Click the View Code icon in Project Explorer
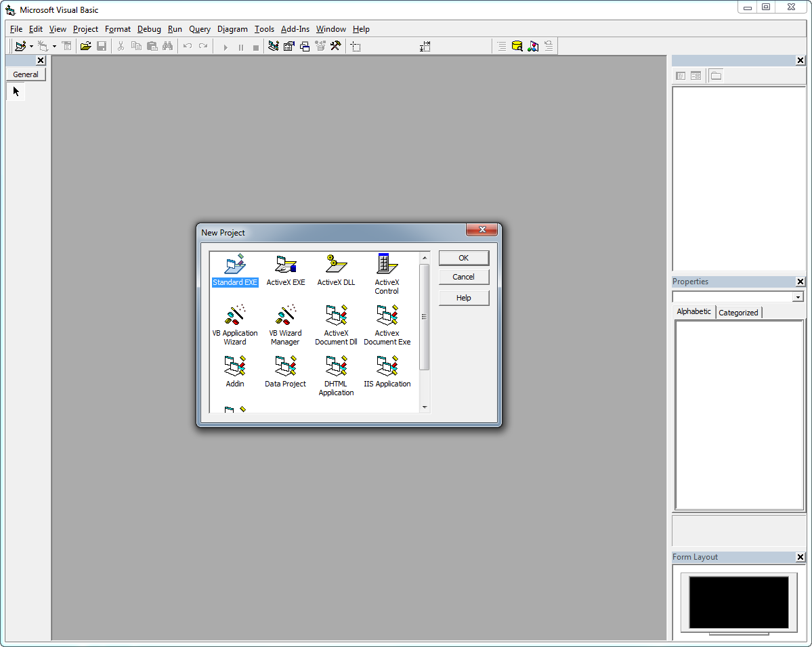The image size is (812, 647). click(681, 76)
